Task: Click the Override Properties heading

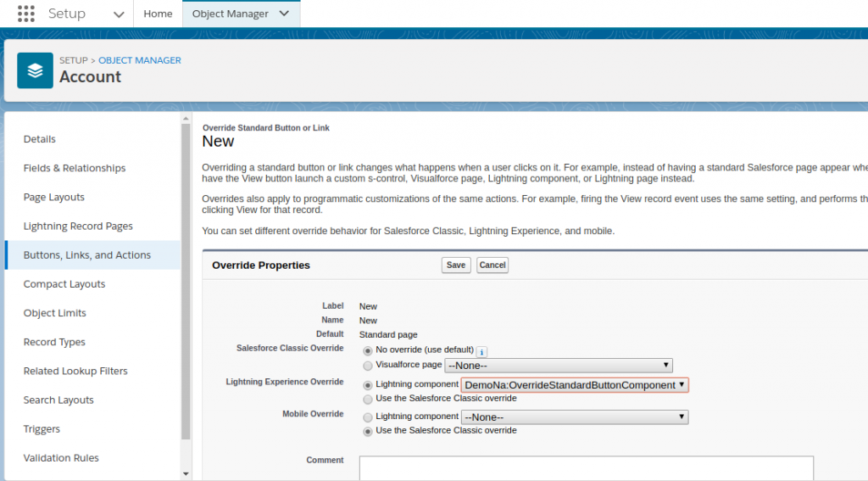Action: [261, 265]
